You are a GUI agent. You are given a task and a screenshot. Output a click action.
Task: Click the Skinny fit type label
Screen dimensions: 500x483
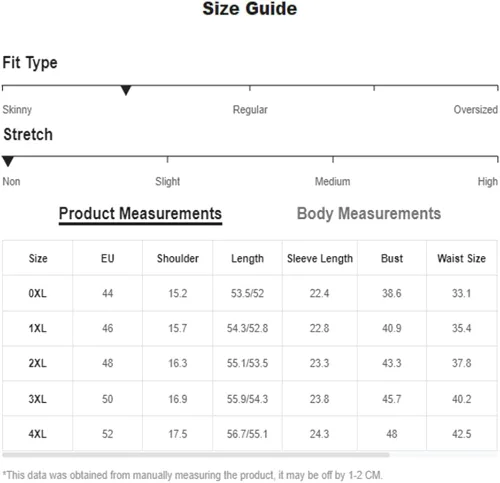pyautogui.click(x=17, y=110)
